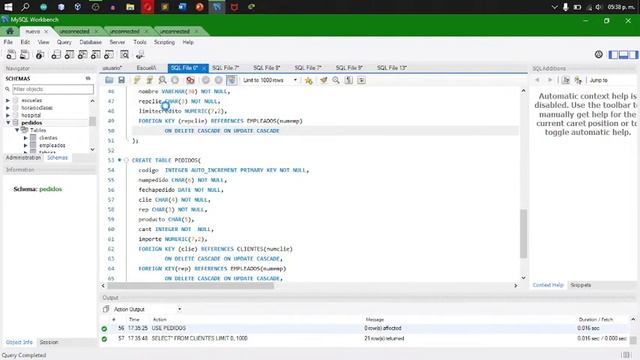Switch to the Administration tab
Viewport: 640px width, 360px height.
(x=23, y=158)
